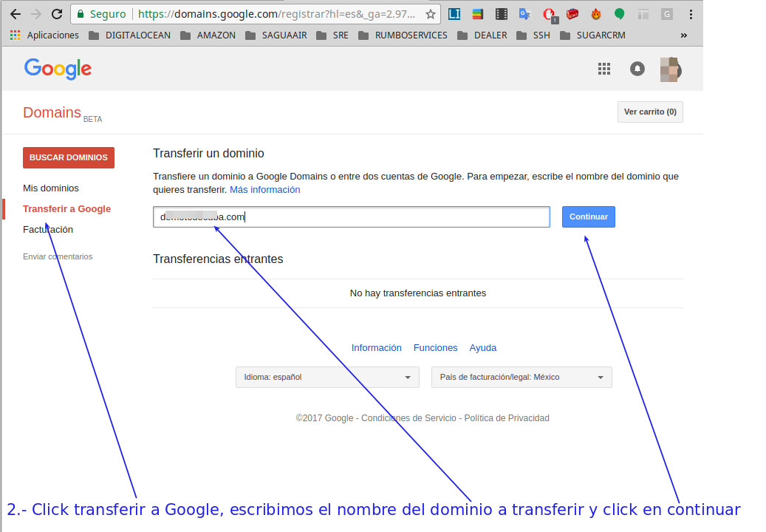Open the red extension with badge 1
The width and height of the screenshot is (766, 532).
coord(550,15)
